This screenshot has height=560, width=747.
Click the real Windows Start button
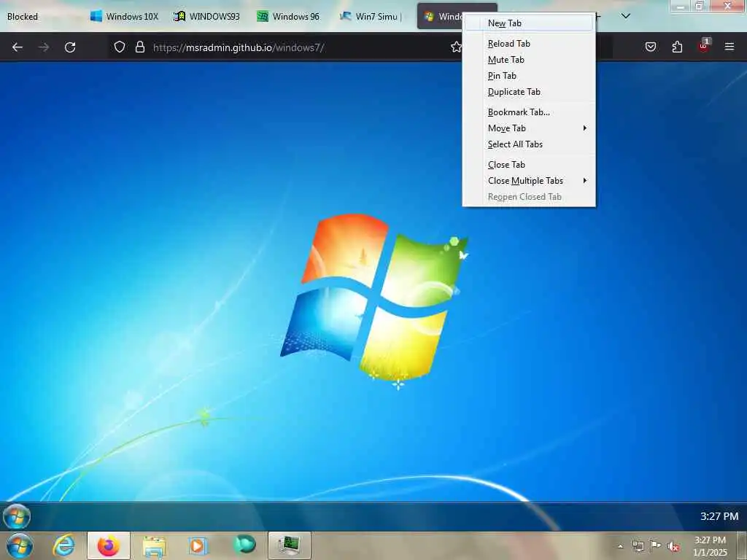[20, 545]
